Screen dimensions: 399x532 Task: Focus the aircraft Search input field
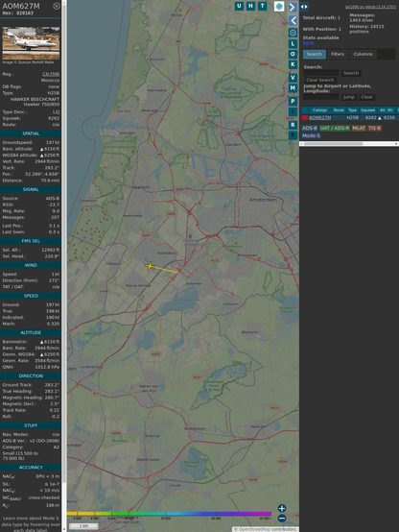pyautogui.click(x=321, y=73)
